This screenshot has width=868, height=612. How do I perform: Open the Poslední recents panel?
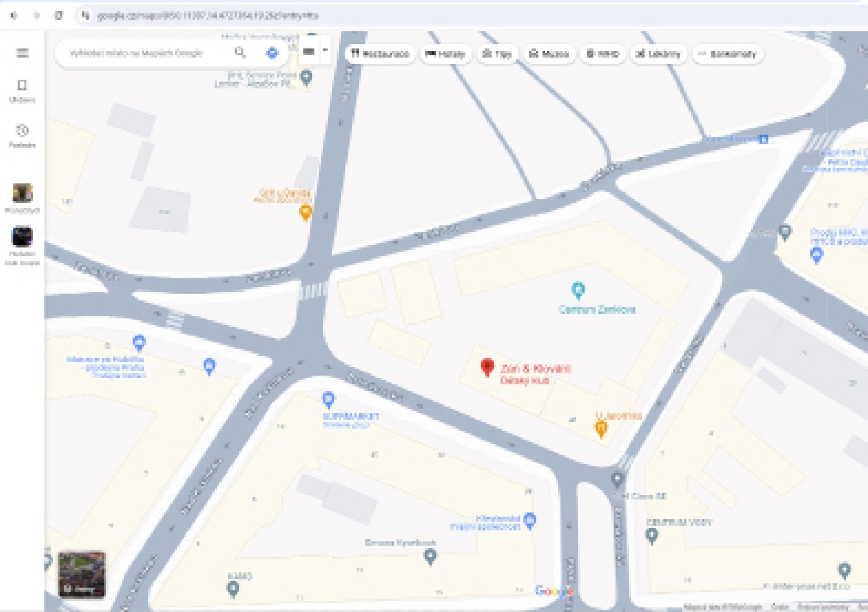[x=22, y=136]
